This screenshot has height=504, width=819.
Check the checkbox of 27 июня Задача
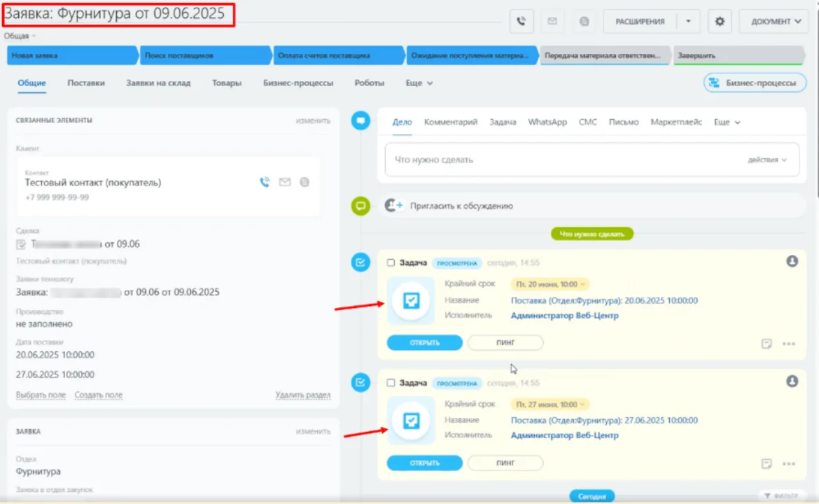[391, 383]
